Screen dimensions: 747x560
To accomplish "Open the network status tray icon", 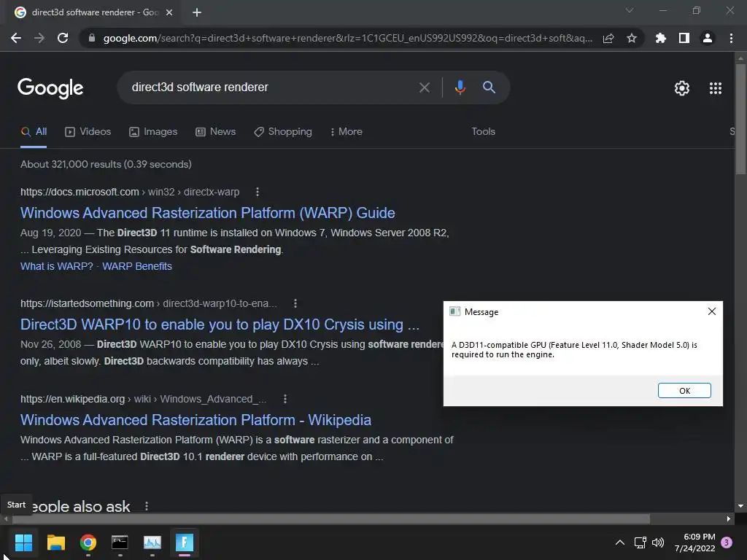I will [640, 542].
